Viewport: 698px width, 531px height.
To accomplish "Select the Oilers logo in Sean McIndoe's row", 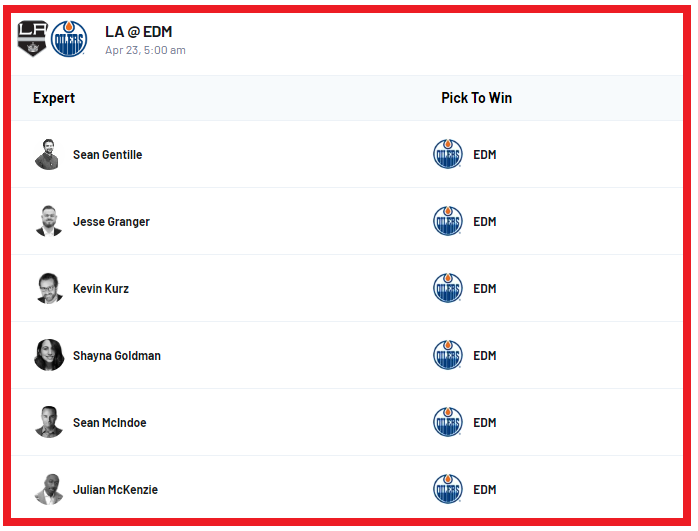I will click(x=448, y=422).
